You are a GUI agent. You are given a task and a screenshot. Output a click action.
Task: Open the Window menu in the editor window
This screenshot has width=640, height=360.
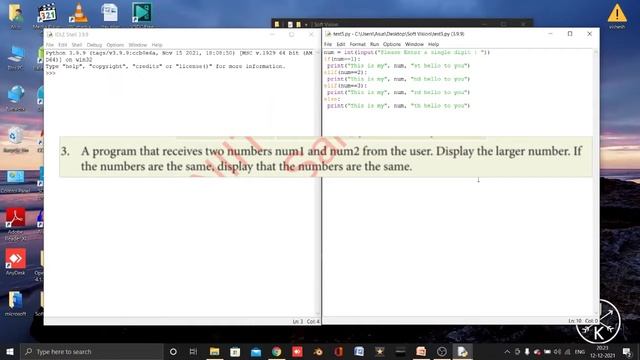click(x=414, y=44)
